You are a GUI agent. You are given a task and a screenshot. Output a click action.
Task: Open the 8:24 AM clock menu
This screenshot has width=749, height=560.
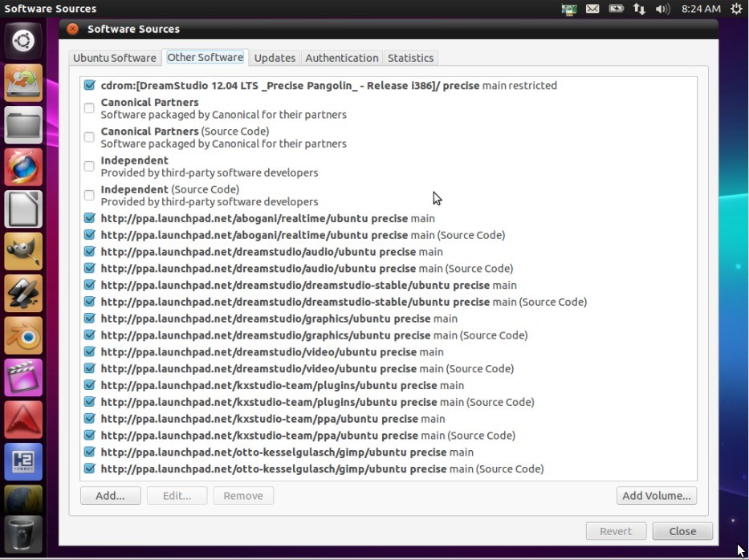[x=701, y=9]
